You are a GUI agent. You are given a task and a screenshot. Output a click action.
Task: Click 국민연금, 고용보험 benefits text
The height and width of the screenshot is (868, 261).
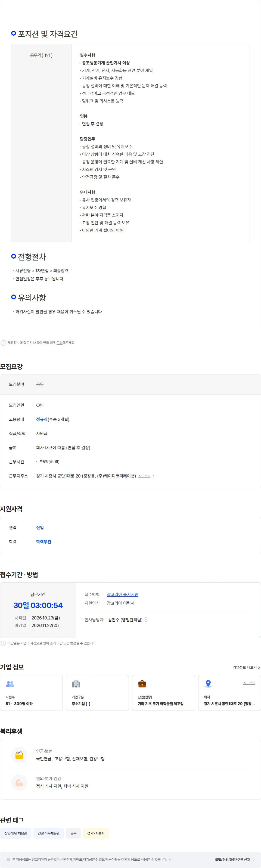tap(70, 759)
